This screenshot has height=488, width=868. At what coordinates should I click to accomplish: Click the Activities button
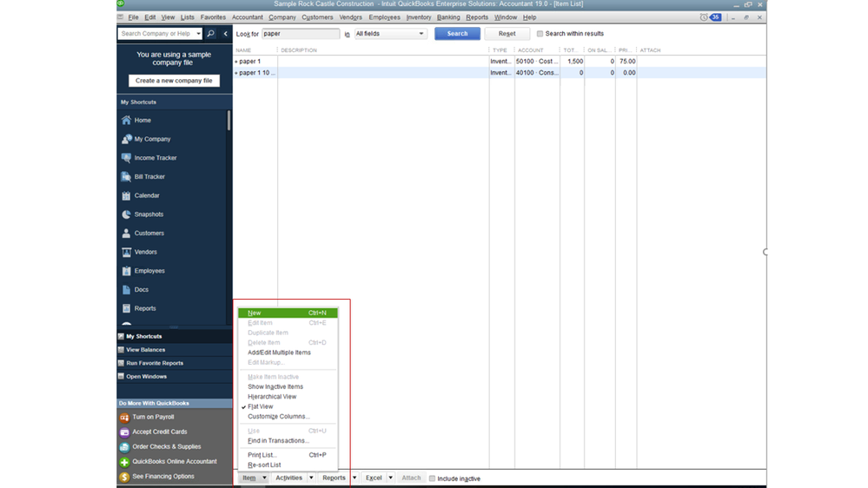289,478
